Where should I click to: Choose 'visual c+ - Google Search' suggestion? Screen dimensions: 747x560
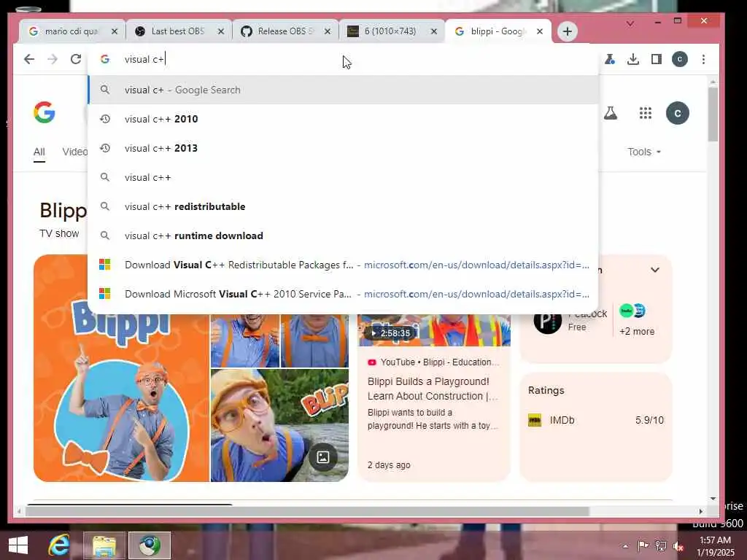343,90
